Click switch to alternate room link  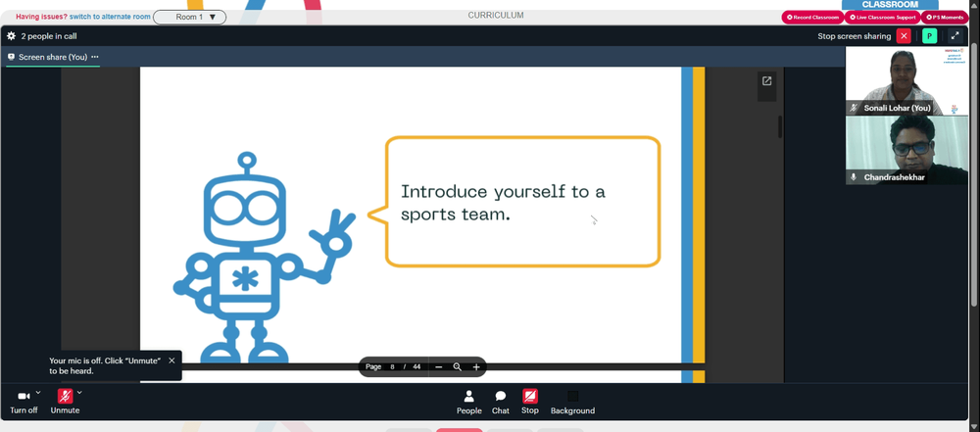click(110, 17)
